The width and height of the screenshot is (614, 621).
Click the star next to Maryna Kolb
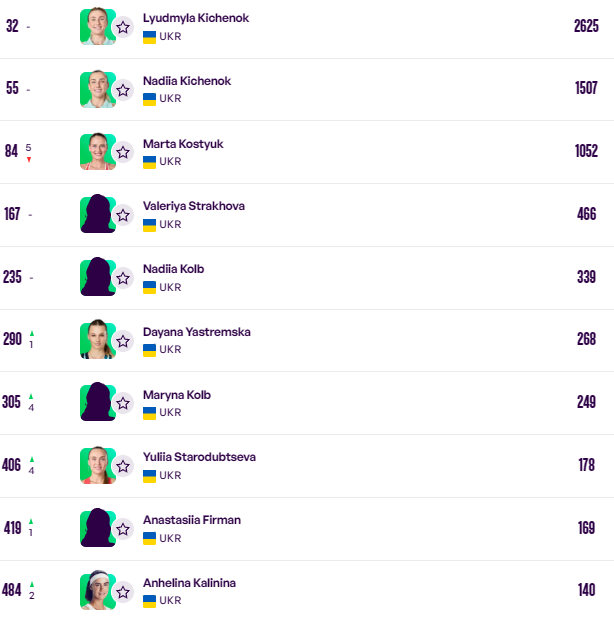click(x=123, y=403)
